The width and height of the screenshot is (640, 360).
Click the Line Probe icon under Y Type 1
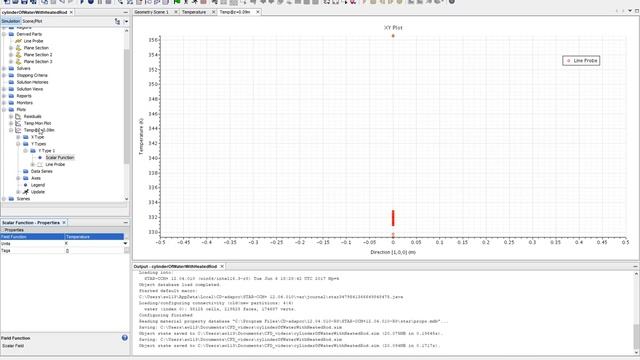tap(40, 164)
